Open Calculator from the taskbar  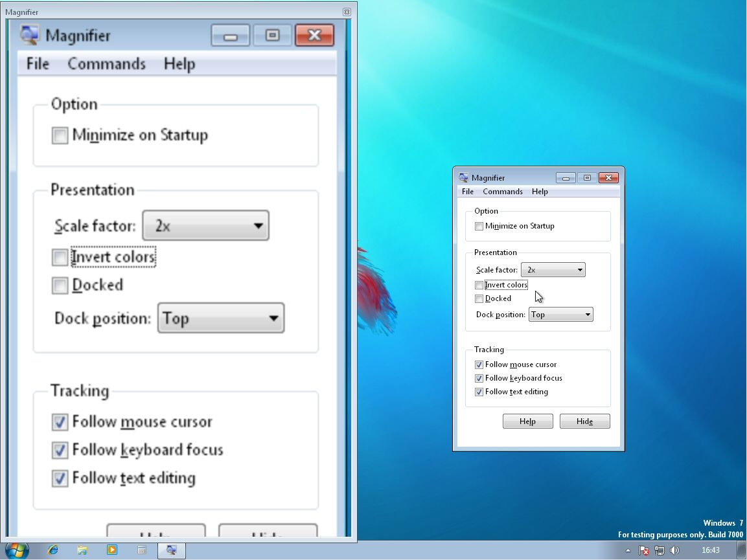click(x=142, y=550)
